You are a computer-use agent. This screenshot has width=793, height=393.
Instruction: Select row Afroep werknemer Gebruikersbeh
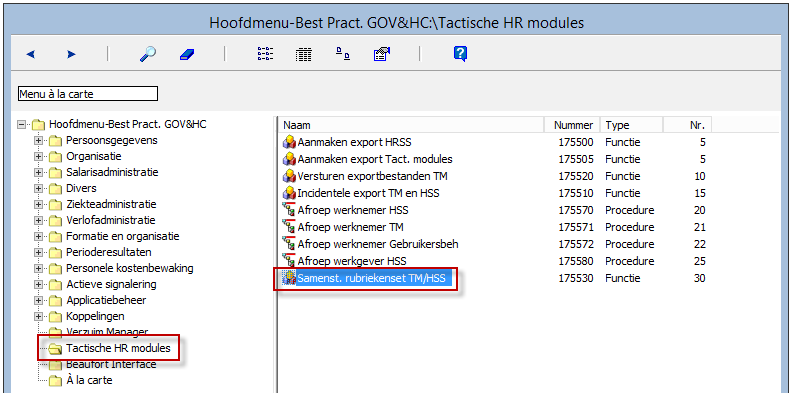click(378, 244)
